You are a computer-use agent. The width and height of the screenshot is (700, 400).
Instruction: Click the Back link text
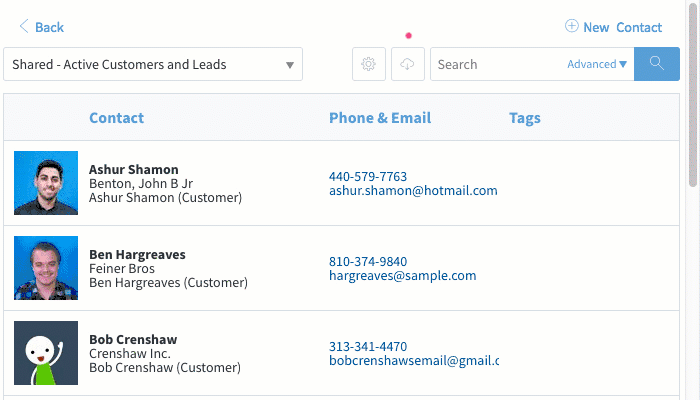(50, 27)
